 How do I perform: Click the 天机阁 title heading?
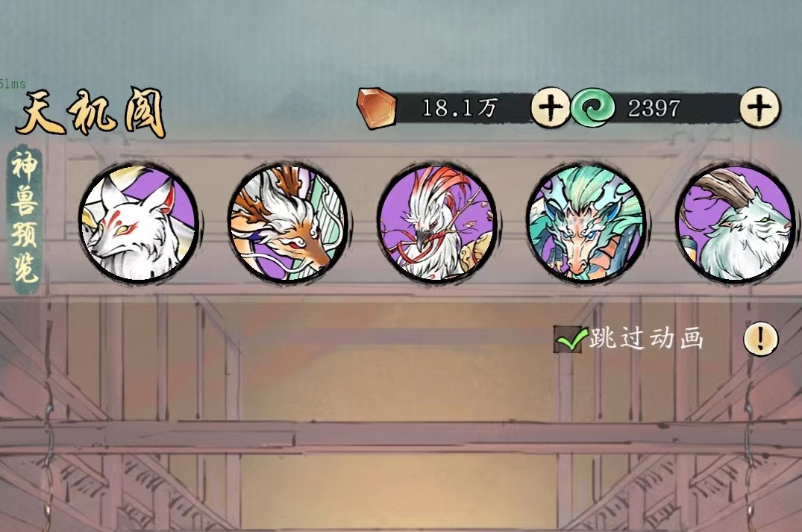[91, 112]
